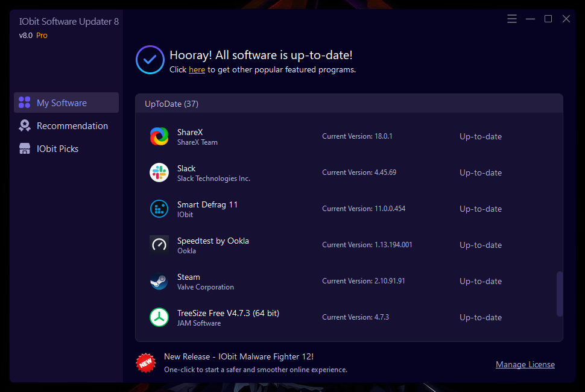
Task: Click the TreeSize Free icon
Action: pos(159,317)
